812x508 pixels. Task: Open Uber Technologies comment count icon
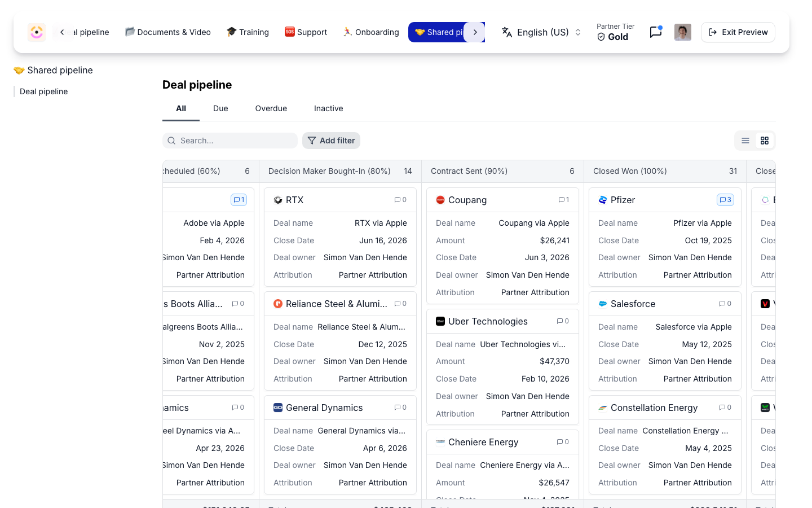tap(563, 321)
